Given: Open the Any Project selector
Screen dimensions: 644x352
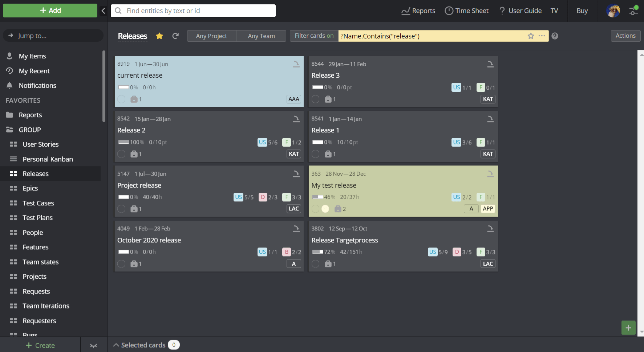Looking at the screenshot, I should point(211,36).
